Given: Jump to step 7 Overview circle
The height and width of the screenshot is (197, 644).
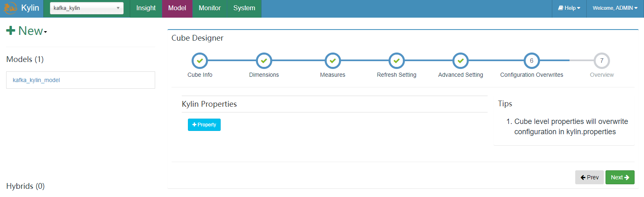Looking at the screenshot, I should (x=602, y=61).
